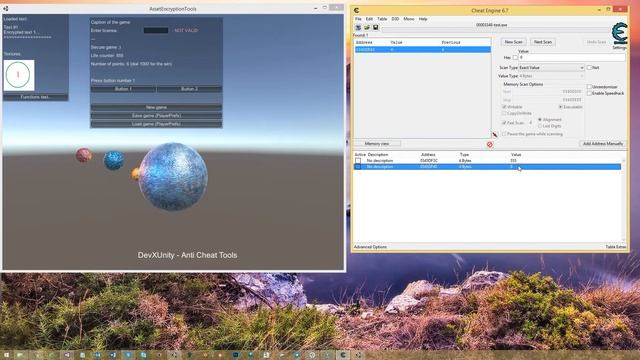
Task: Toggle the Hex checkbox beside Value field
Action: pyautogui.click(x=515, y=58)
